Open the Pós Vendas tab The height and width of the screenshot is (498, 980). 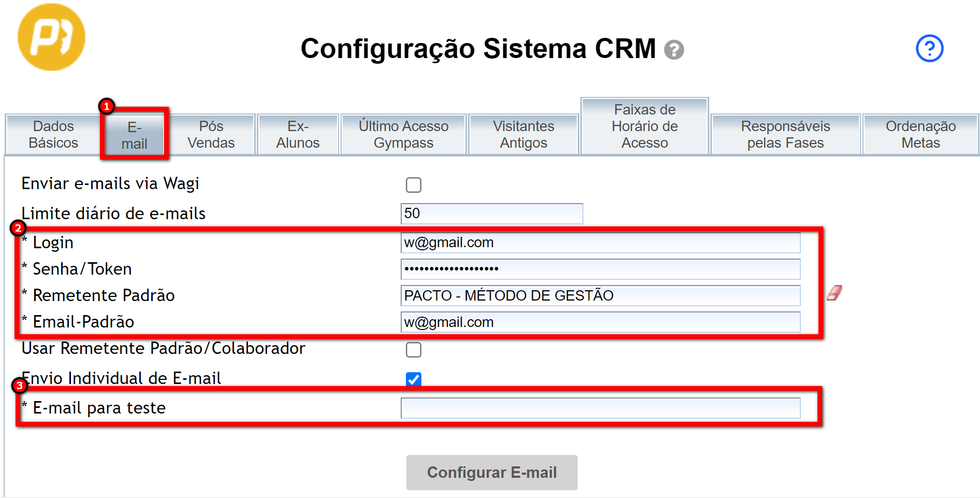coord(211,135)
